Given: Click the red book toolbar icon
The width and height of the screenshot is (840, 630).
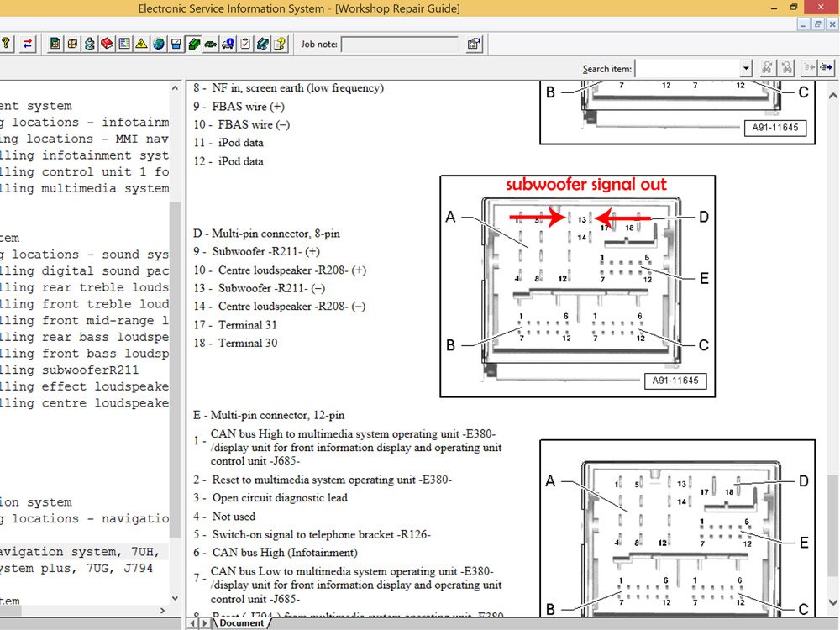Looking at the screenshot, I should point(107,44).
